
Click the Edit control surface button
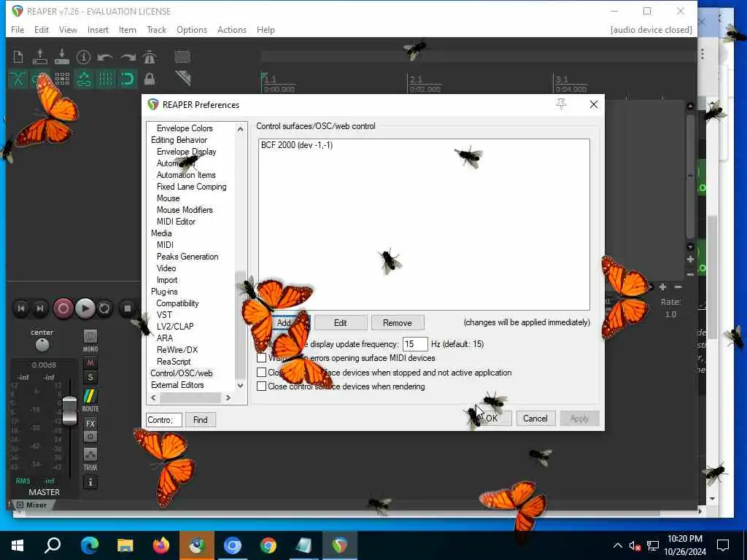click(341, 323)
